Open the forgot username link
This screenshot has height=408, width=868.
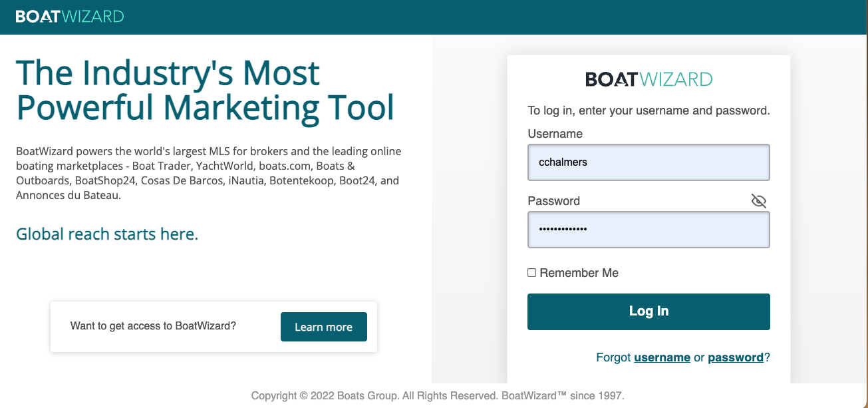click(662, 357)
